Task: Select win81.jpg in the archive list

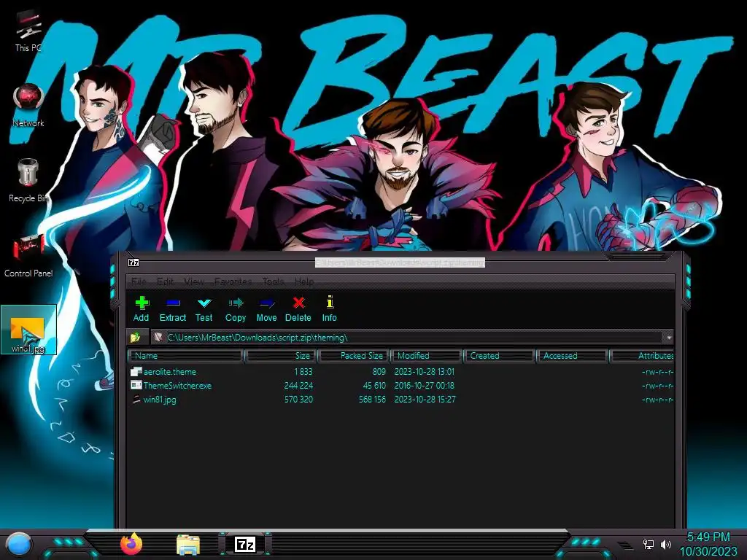Action: coord(401,399)
